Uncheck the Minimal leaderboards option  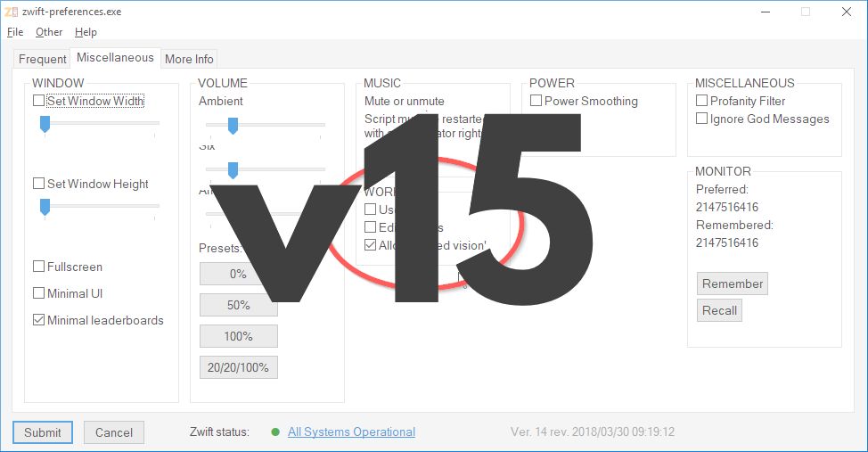[x=38, y=320]
